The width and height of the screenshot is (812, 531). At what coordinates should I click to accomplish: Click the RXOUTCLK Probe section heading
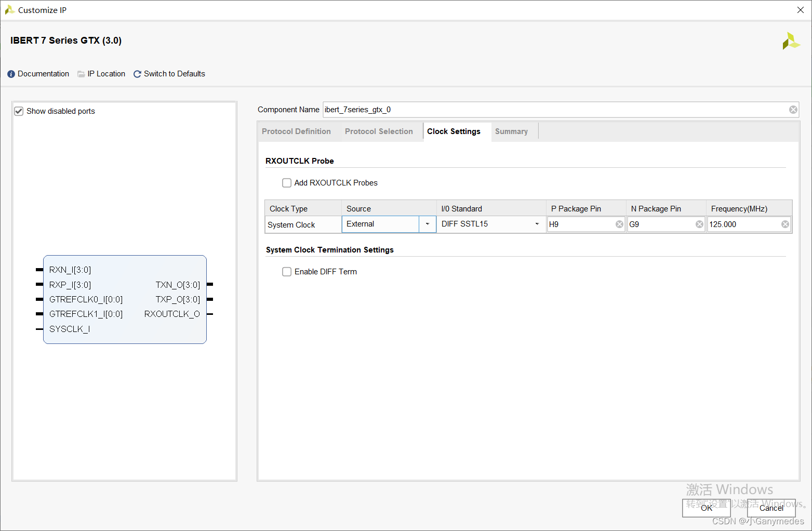tap(300, 161)
